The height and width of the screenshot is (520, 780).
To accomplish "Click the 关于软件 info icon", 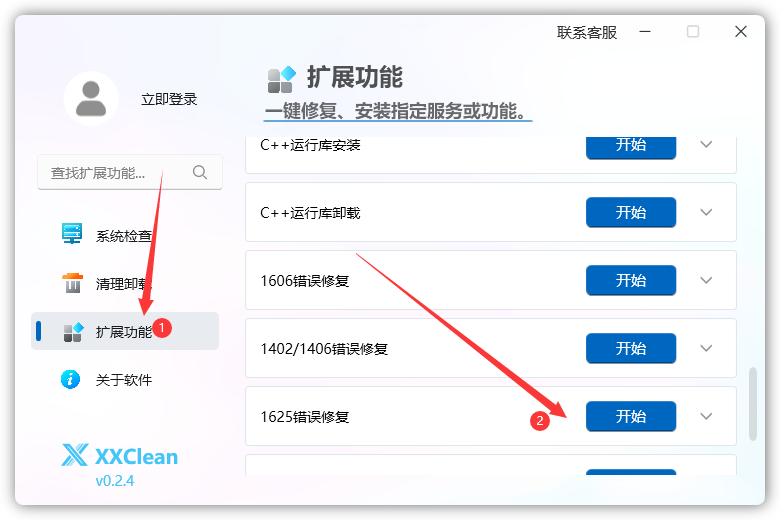I will 72,379.
